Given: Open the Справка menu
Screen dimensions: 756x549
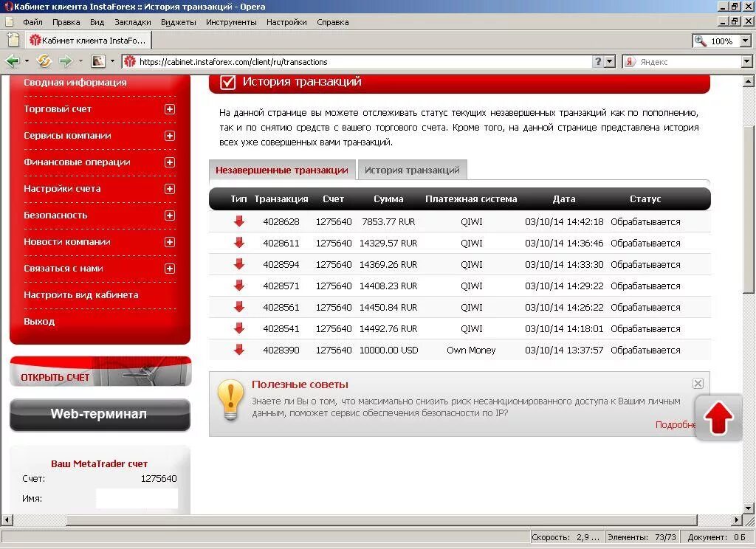Looking at the screenshot, I should pos(333,22).
